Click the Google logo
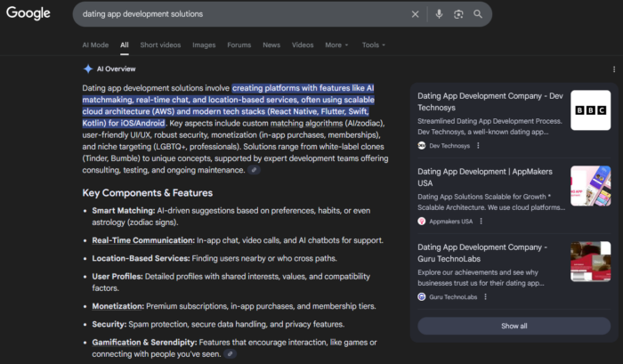The height and width of the screenshot is (364, 623). [28, 13]
